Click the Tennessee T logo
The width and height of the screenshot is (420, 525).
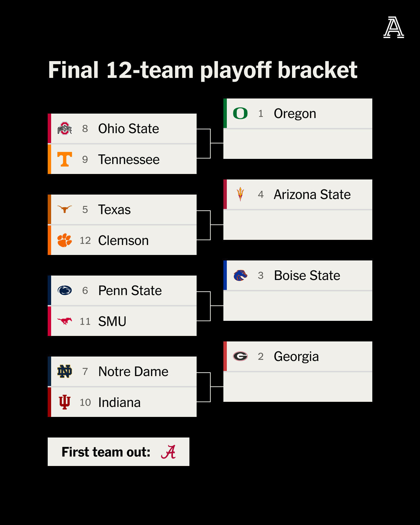[65, 159]
